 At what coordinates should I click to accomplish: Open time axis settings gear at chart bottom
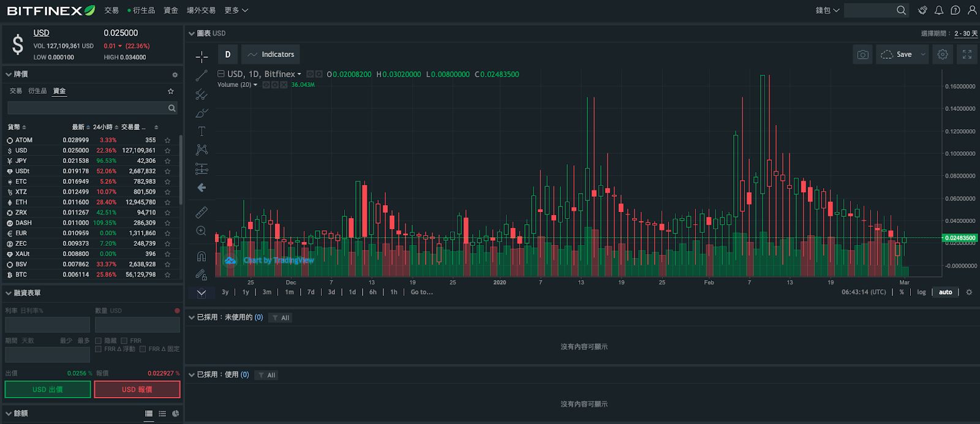pyautogui.click(x=969, y=292)
